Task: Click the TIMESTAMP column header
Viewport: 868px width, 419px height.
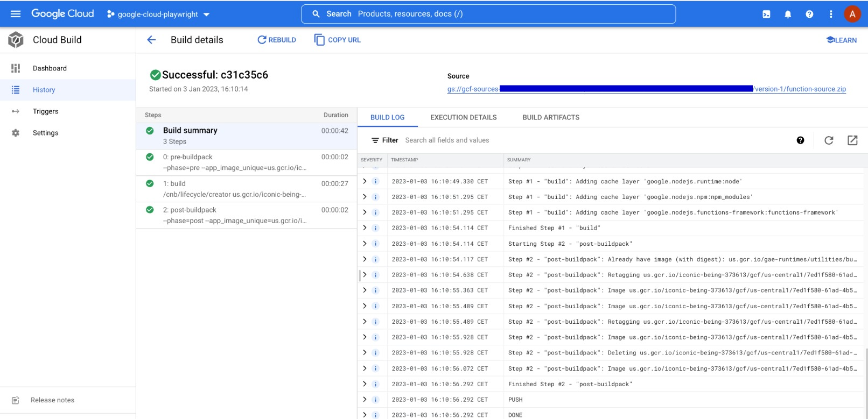Action: pos(404,160)
